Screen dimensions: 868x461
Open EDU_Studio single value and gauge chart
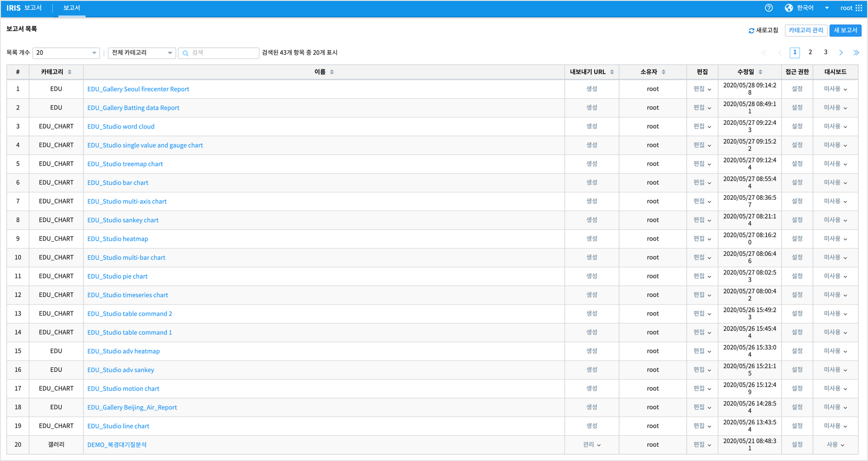click(x=145, y=145)
